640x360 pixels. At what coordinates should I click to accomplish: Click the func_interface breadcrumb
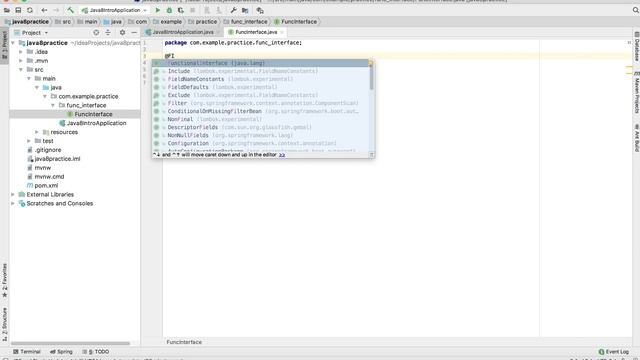pyautogui.click(x=246, y=22)
